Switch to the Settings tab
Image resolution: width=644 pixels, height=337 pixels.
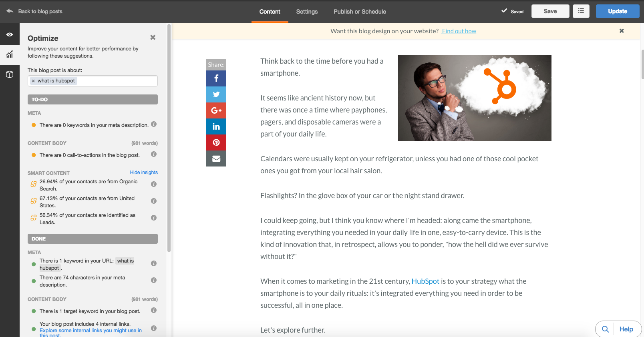point(307,12)
